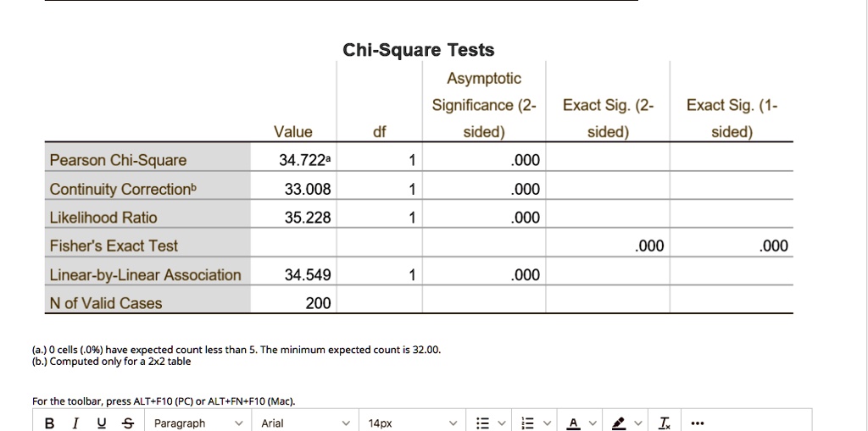
Task: Select the value 33.008 in the table
Action: pos(307,189)
